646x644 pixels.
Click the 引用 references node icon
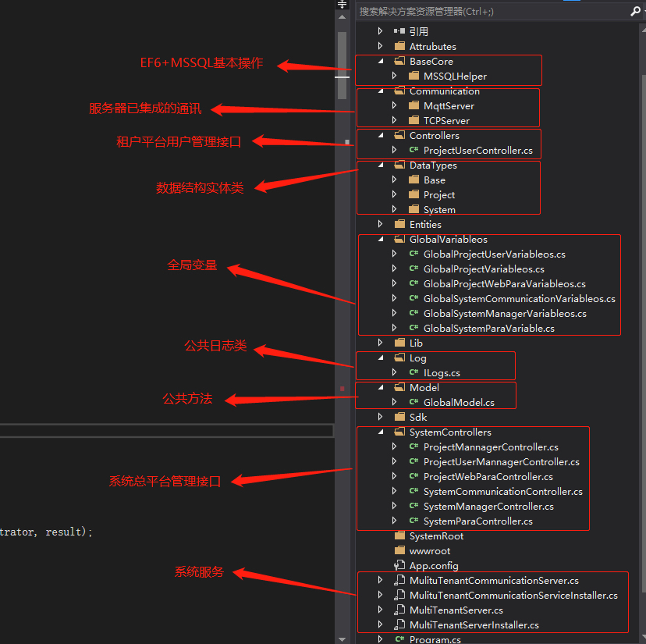pyautogui.click(x=399, y=32)
